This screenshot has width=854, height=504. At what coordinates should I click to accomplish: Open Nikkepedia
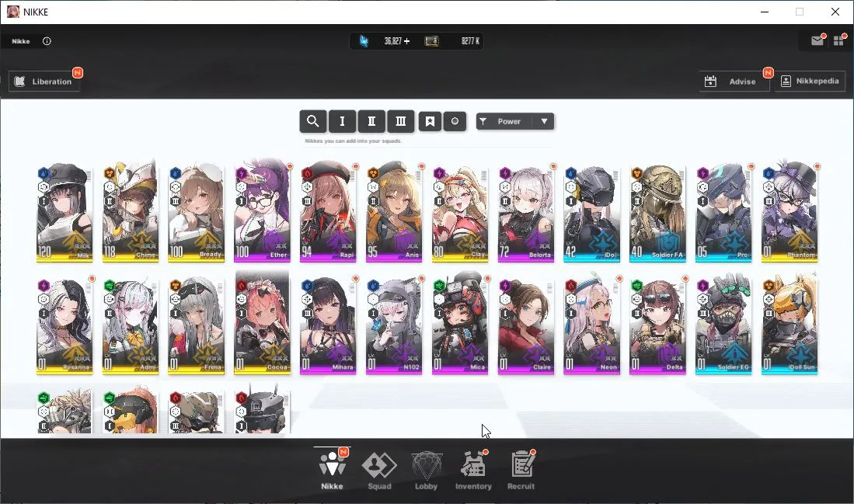tap(810, 81)
